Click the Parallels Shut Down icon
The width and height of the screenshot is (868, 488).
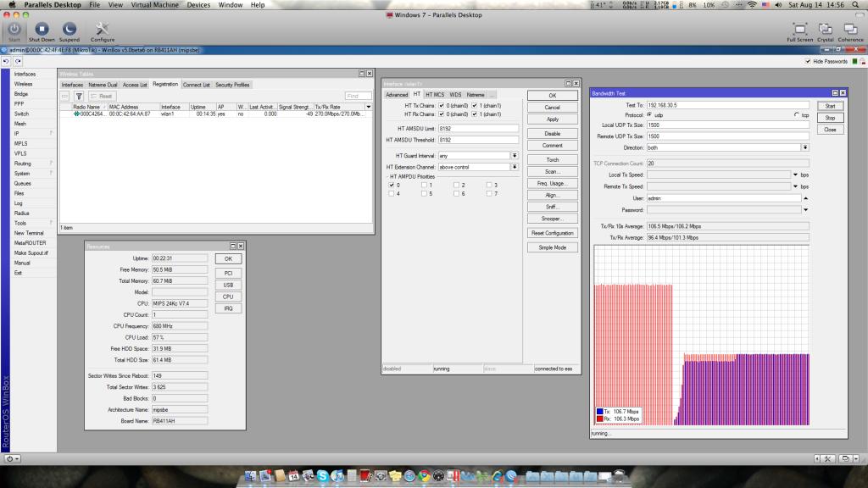point(41,30)
